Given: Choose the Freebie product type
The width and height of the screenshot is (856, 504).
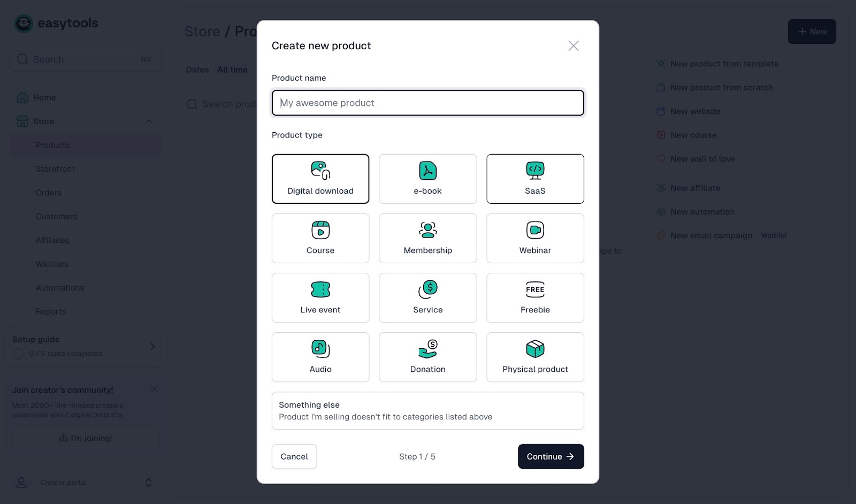Looking at the screenshot, I should tap(535, 297).
